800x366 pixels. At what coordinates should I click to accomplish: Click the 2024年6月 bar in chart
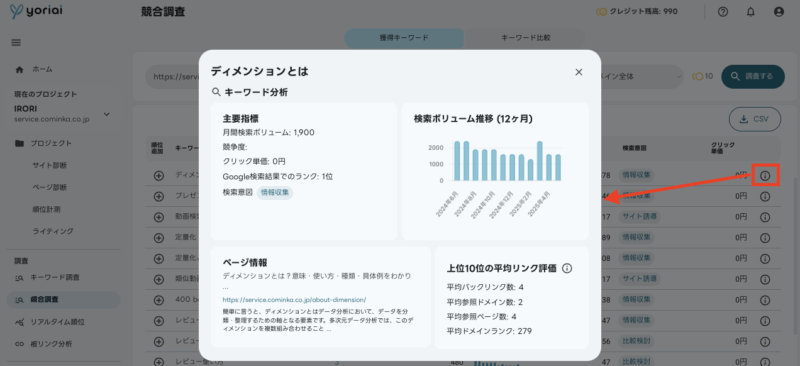click(457, 161)
